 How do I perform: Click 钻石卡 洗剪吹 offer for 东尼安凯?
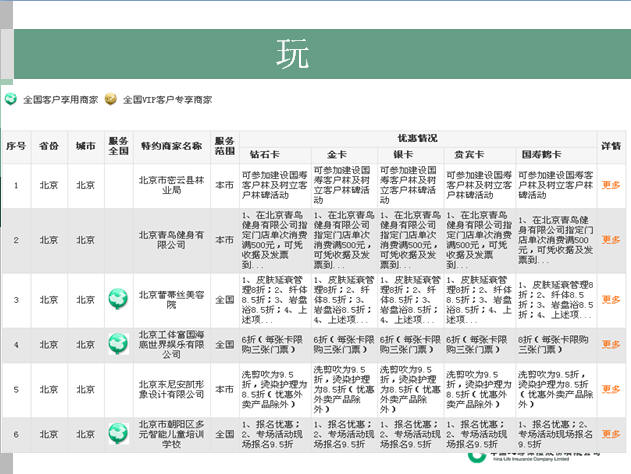pos(274,389)
